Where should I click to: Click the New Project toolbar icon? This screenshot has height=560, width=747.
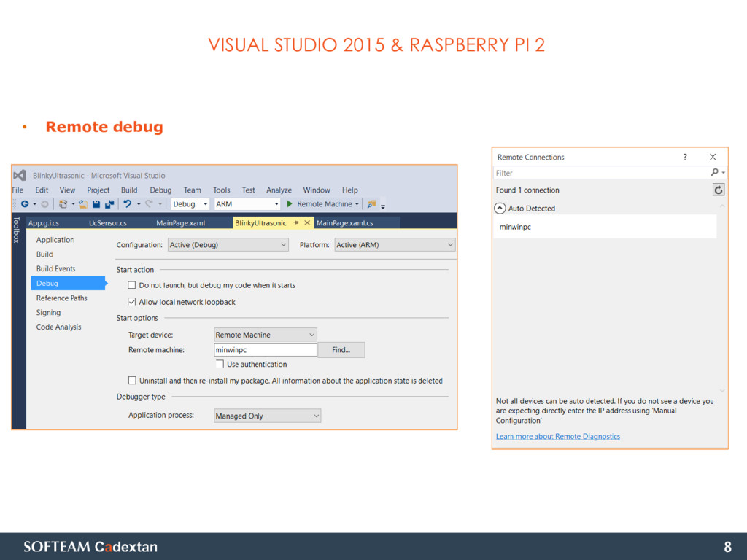[x=63, y=204]
